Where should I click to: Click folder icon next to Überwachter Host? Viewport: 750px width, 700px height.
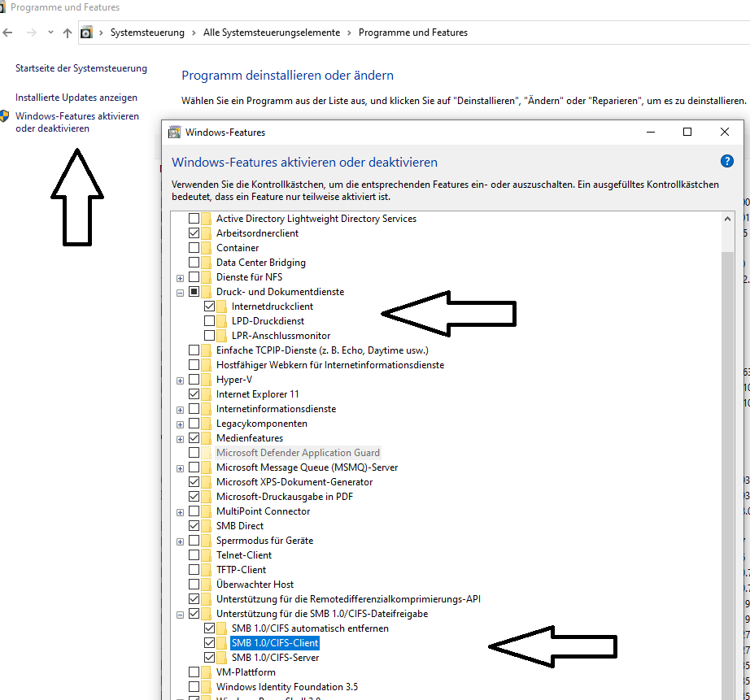click(206, 585)
